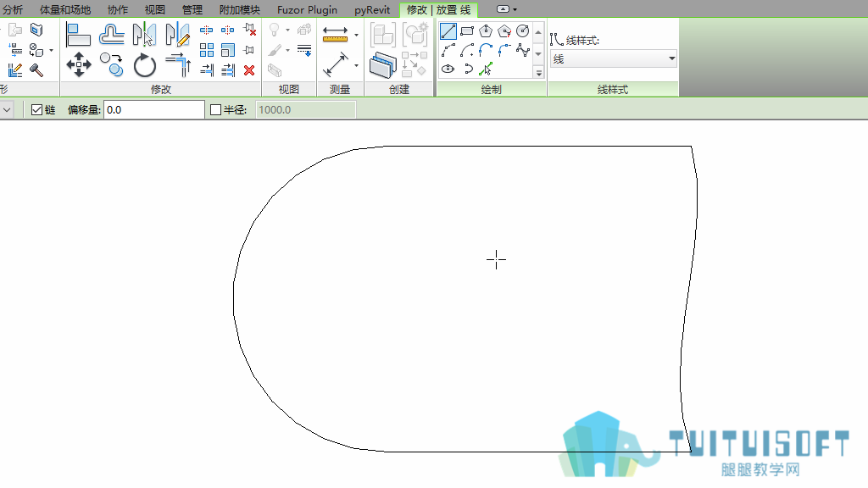The height and width of the screenshot is (488, 868).
Task: Click the 偏移量 offset input field
Action: (x=154, y=109)
